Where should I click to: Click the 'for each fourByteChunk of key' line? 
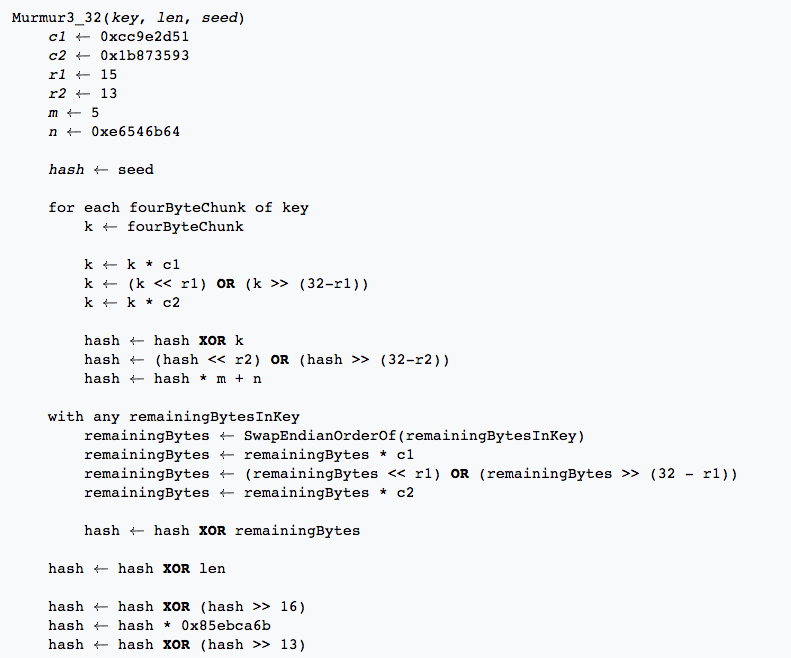tap(178, 208)
